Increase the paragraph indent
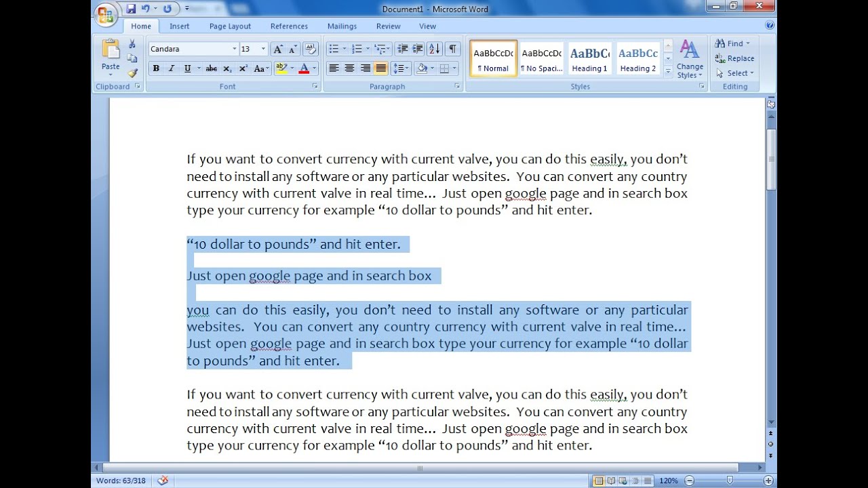868x488 pixels. click(417, 49)
